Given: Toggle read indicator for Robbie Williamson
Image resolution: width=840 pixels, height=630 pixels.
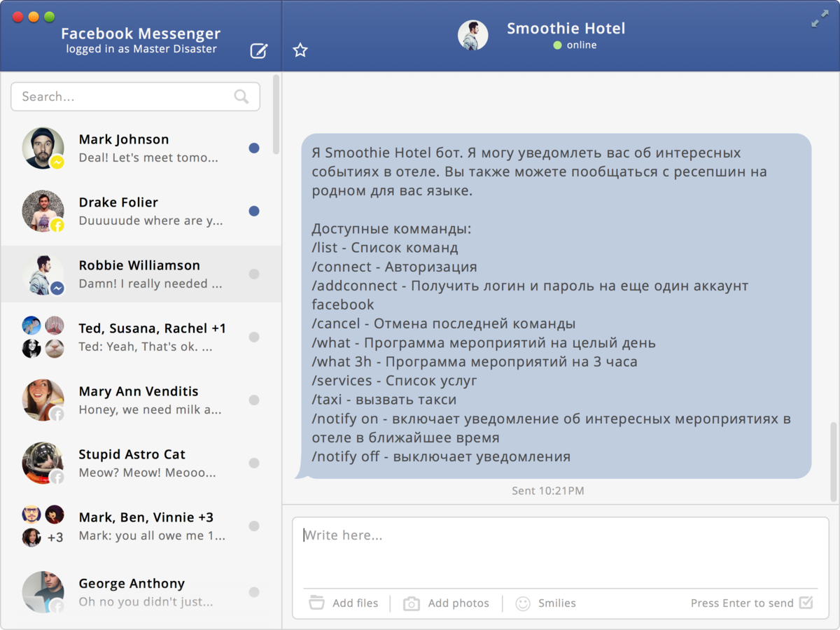Looking at the screenshot, I should click(254, 274).
